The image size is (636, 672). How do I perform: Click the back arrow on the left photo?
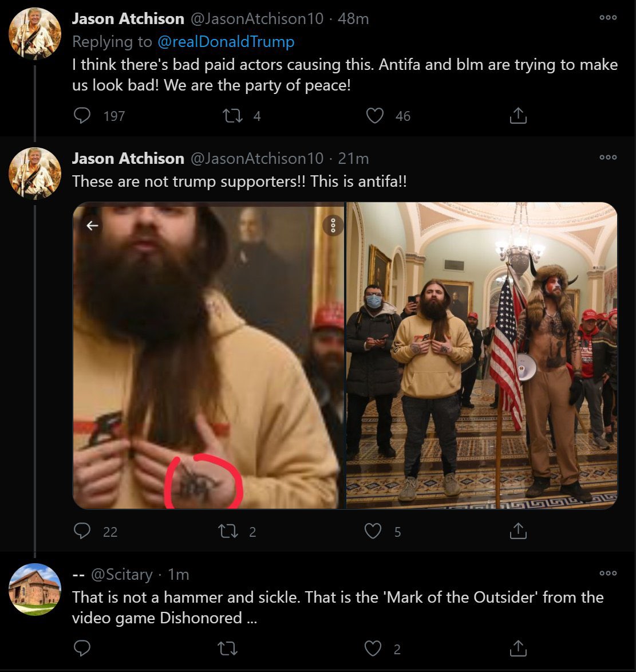[x=92, y=226]
